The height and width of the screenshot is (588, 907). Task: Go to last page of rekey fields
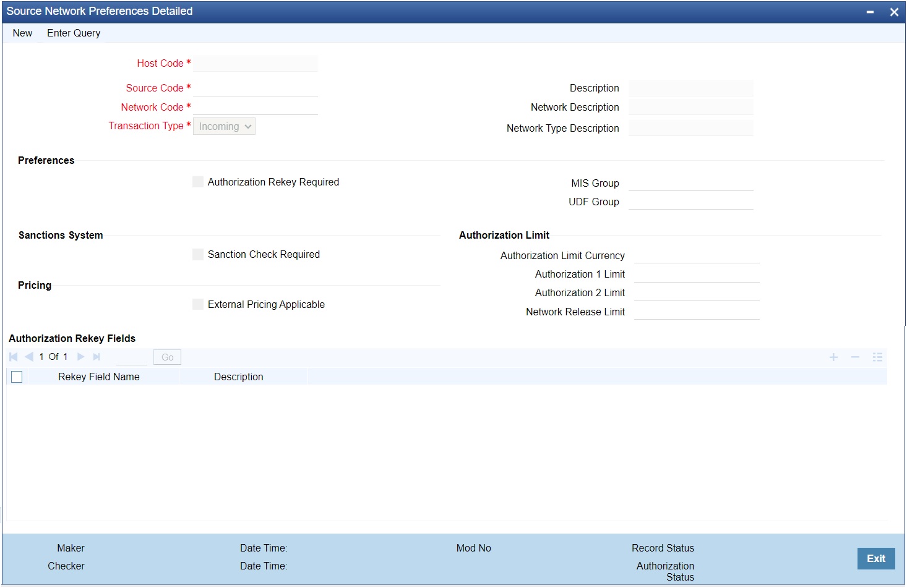[x=97, y=357]
